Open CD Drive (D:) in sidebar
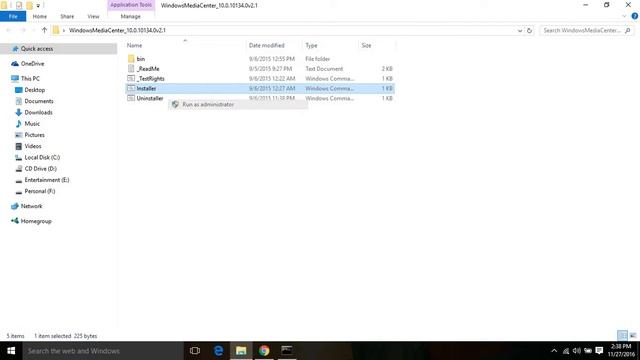The height and width of the screenshot is (360, 640). 40,169
